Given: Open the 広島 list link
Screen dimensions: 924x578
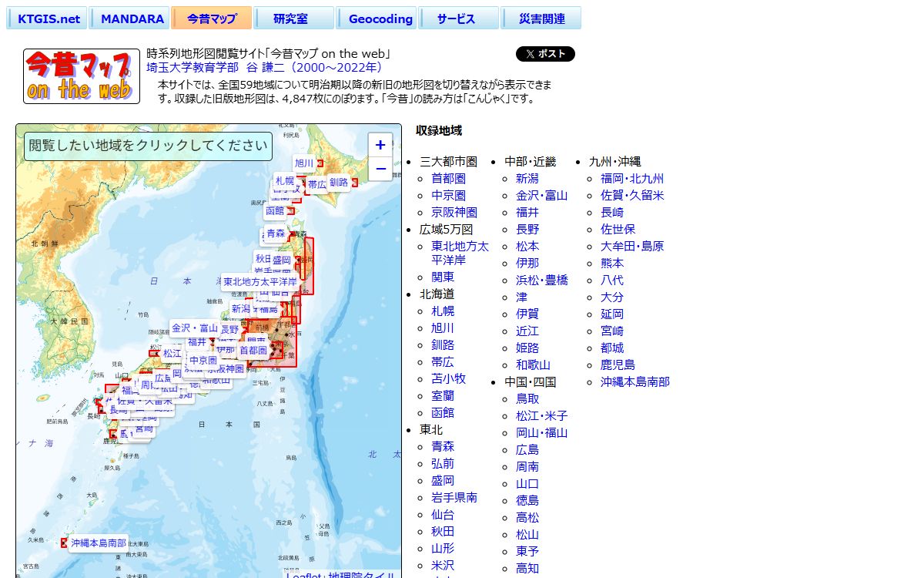Looking at the screenshot, I should (x=527, y=449).
